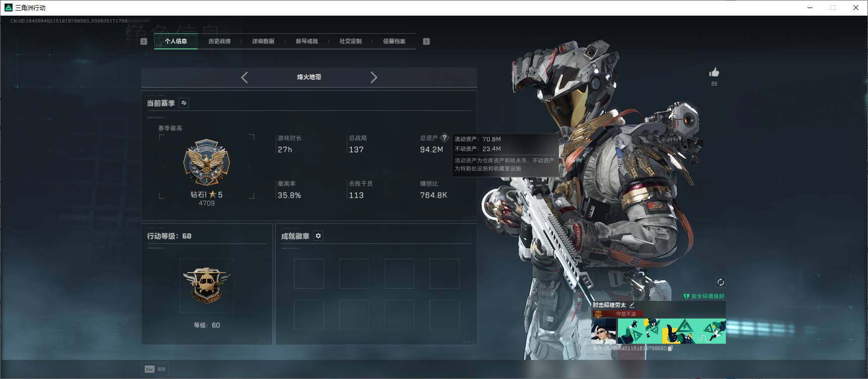Select the fourth achievement badge slot, top row
868x379 pixels.
click(445, 274)
